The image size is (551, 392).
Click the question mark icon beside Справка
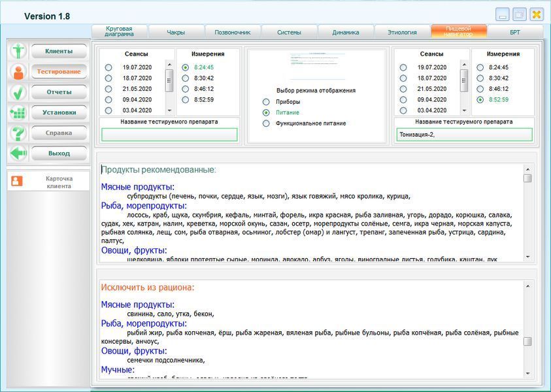(18, 133)
